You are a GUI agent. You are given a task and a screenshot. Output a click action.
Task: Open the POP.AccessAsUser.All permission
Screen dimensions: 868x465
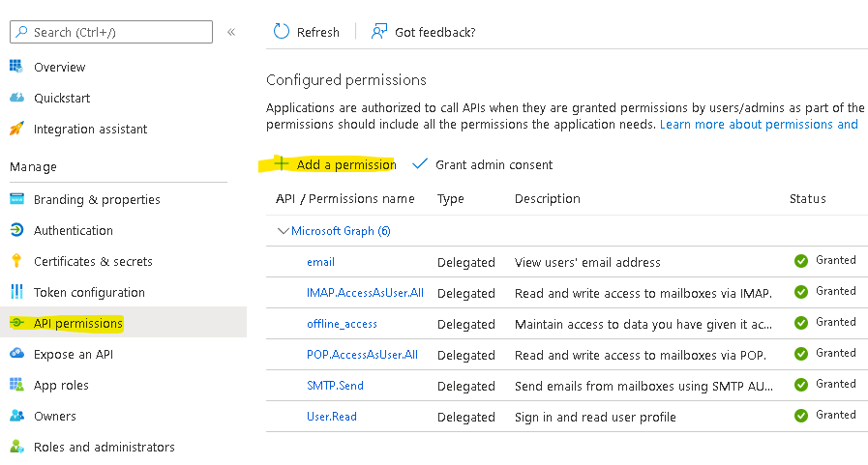pos(362,355)
